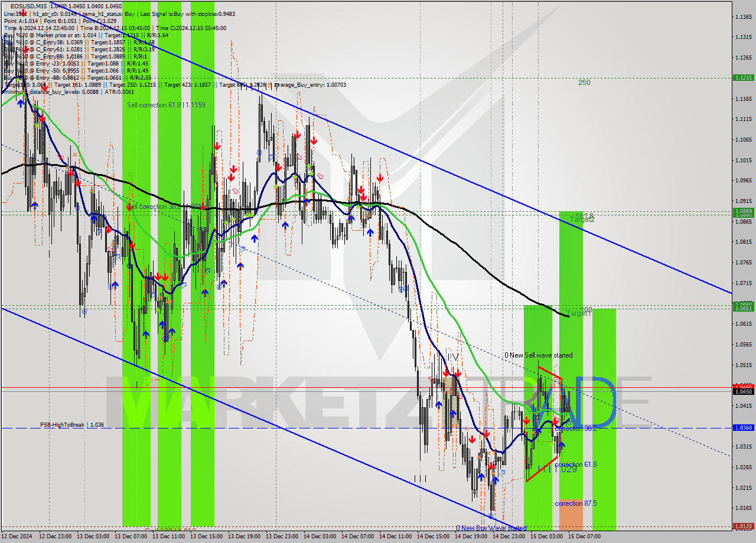Select Time B:2024.12.15 03:45:00 entry
The width and height of the screenshot is (756, 543).
(x=115, y=28)
